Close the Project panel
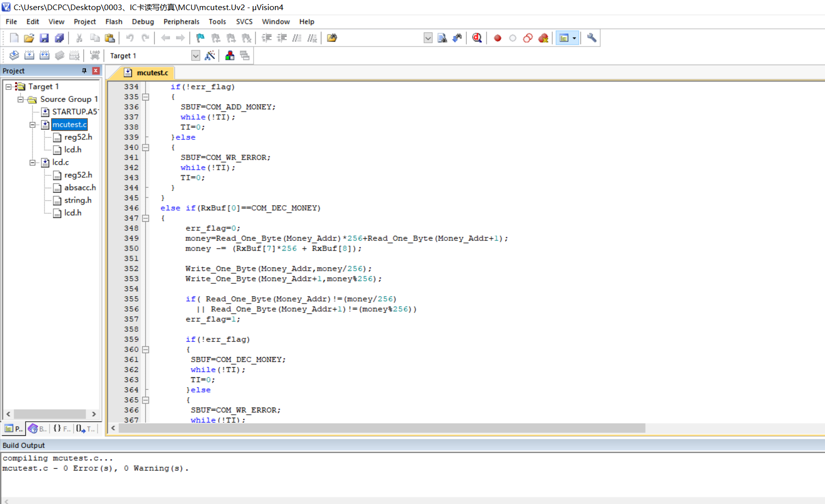Image resolution: width=825 pixels, height=504 pixels. pos(95,71)
